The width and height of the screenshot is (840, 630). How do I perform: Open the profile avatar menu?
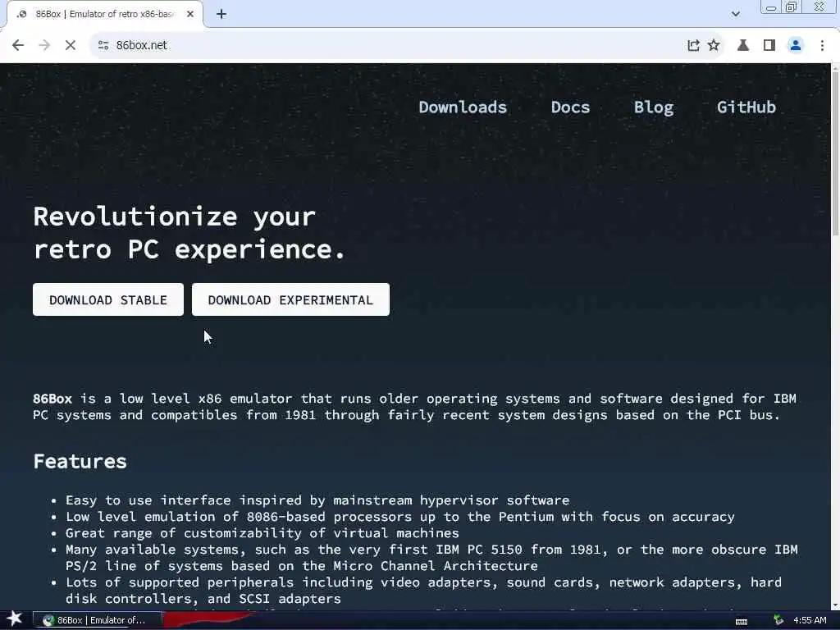tap(796, 46)
